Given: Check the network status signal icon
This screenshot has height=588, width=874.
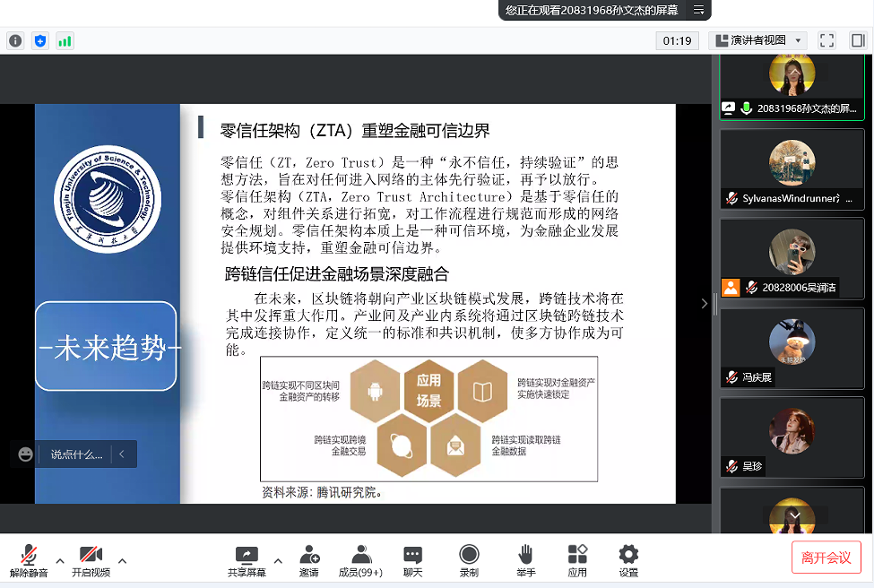Looking at the screenshot, I should 64,40.
